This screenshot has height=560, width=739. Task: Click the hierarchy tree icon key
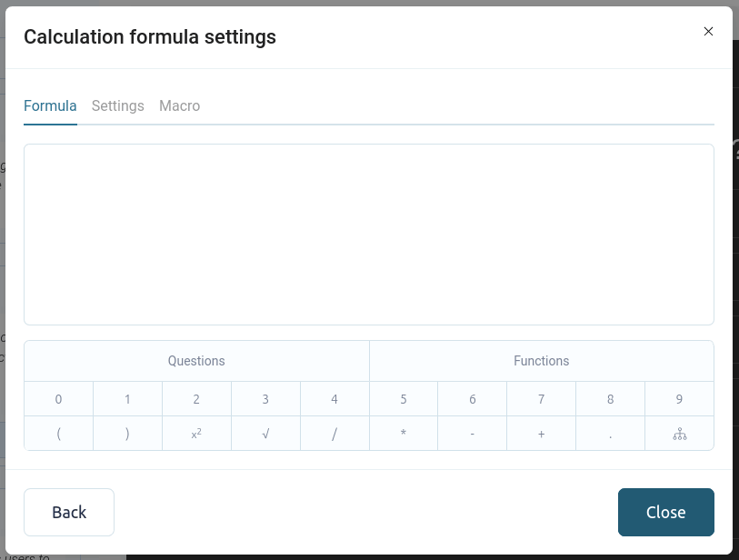tap(679, 434)
